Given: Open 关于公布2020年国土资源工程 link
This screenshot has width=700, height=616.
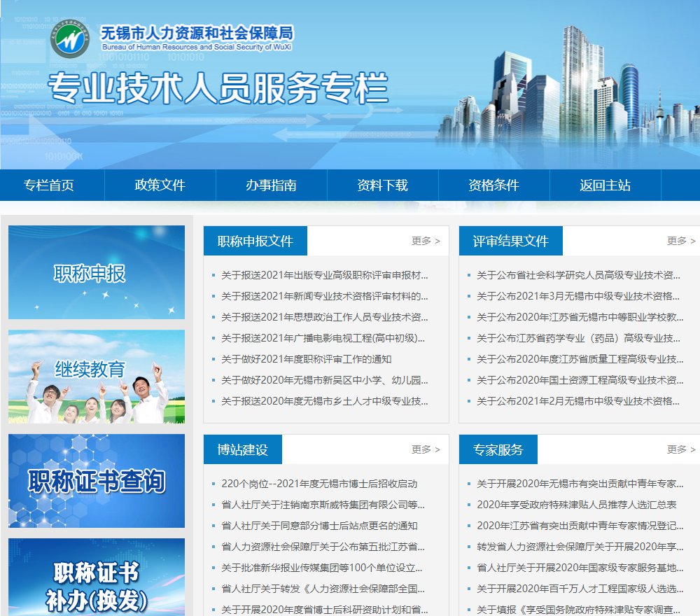Looking at the screenshot, I should click(x=580, y=380).
